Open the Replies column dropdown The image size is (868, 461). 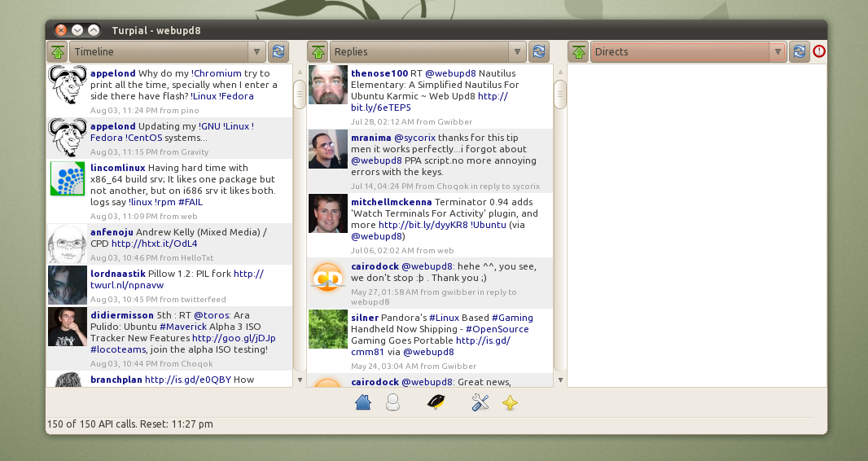[x=428, y=51]
